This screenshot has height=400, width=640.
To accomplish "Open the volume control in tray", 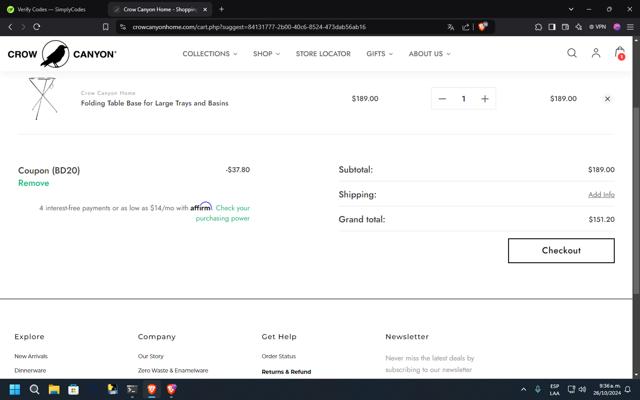I will pos(582,389).
